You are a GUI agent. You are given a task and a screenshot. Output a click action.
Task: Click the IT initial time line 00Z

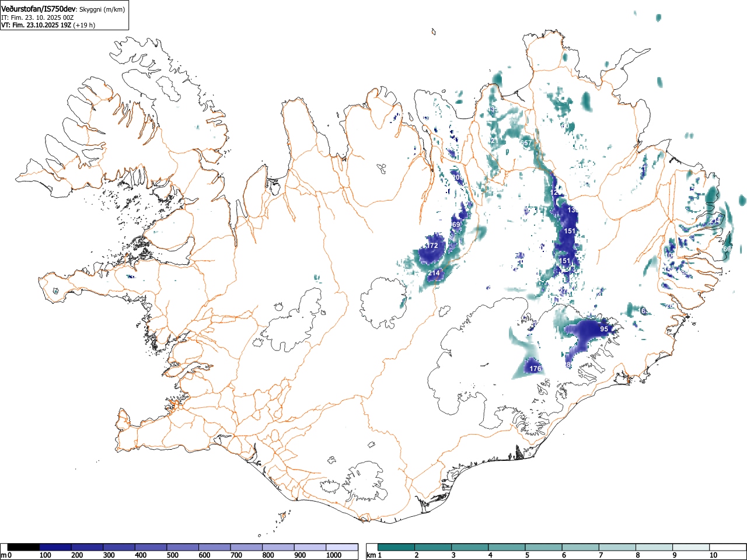click(37, 17)
